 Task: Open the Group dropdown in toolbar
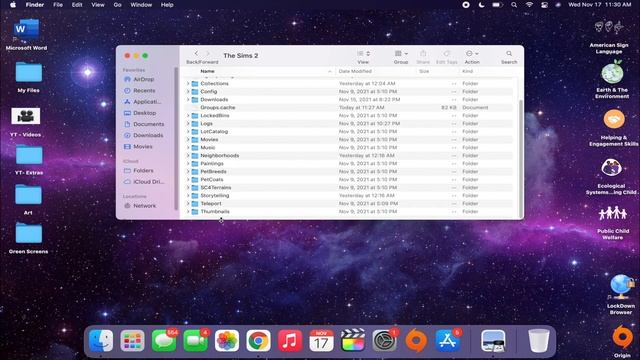tap(401, 53)
